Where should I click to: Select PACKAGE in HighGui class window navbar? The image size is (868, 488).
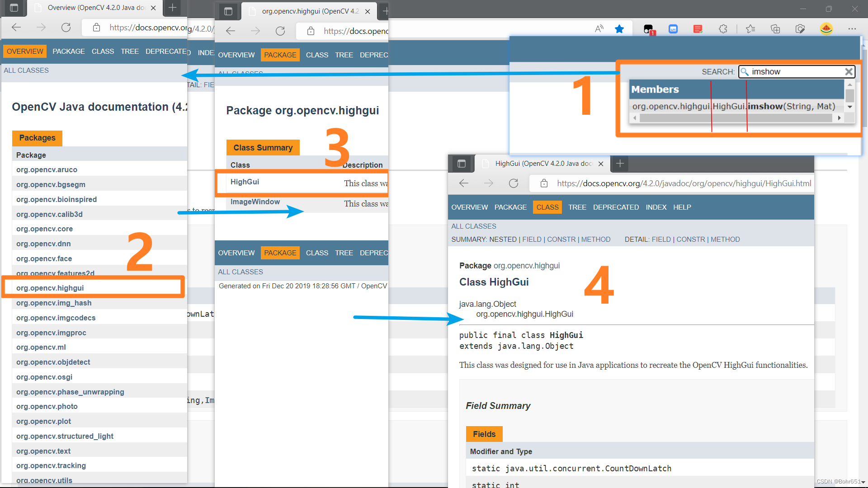(x=510, y=207)
